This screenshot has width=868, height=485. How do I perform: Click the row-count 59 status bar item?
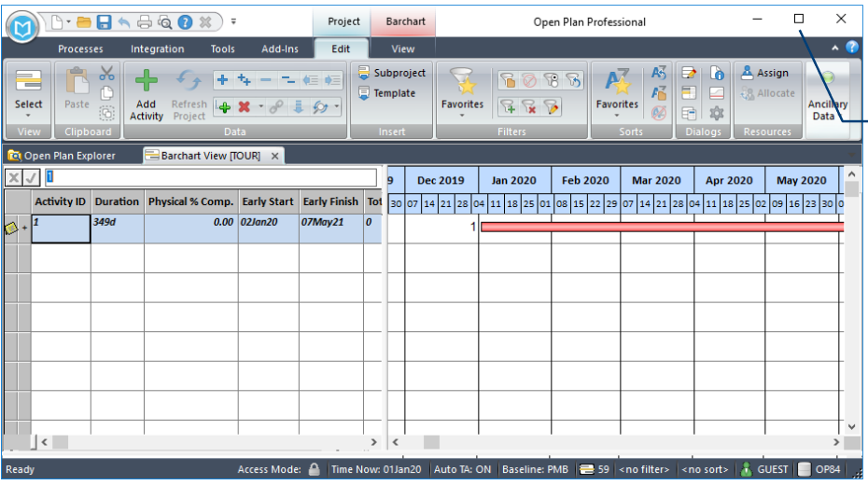595,469
